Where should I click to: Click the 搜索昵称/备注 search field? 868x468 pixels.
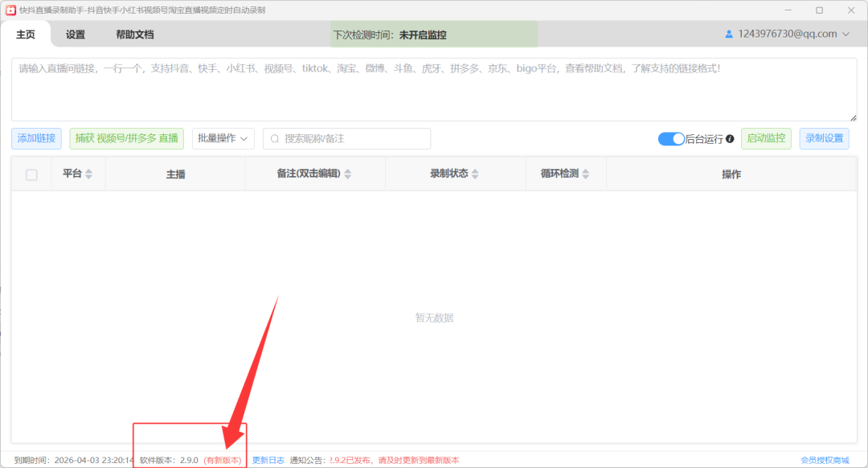point(347,138)
